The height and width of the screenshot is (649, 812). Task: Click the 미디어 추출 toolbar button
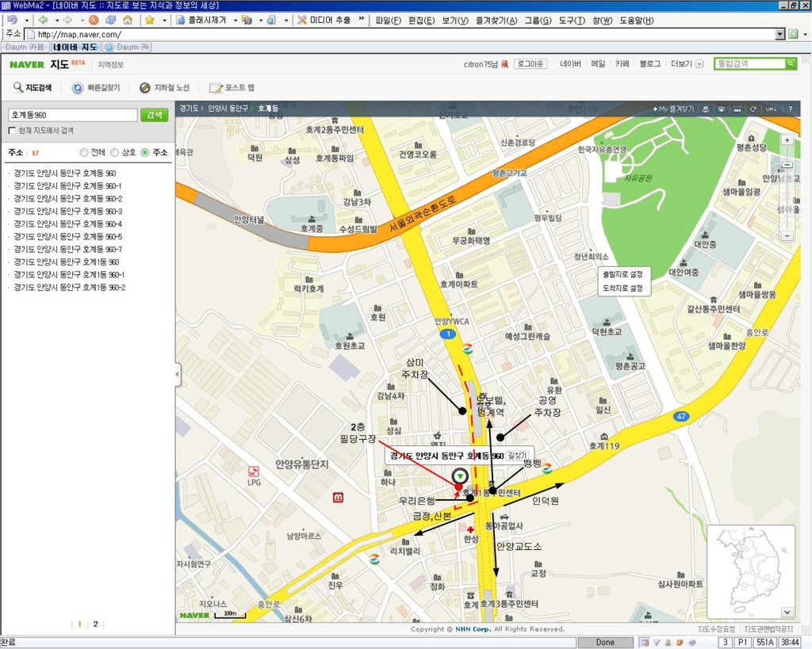pyautogui.click(x=324, y=20)
